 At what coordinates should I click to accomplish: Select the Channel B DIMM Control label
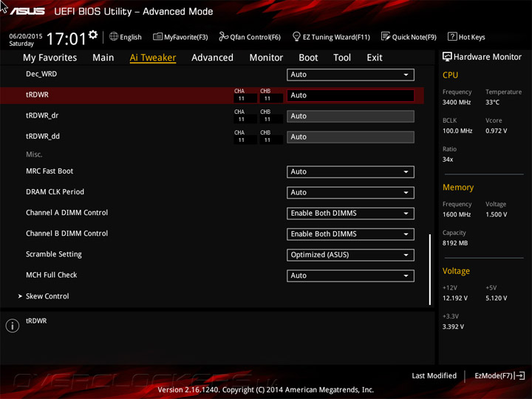(x=66, y=233)
